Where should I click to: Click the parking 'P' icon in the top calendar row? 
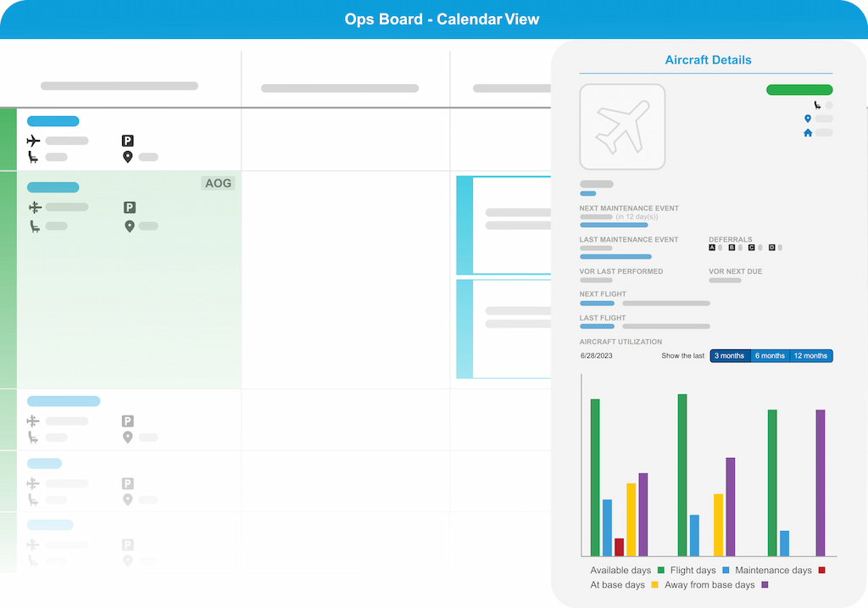128,141
